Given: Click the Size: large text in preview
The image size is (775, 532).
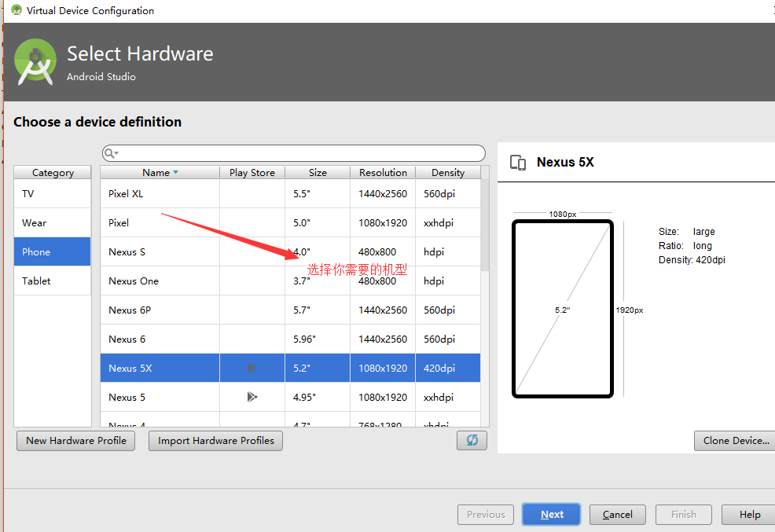Looking at the screenshot, I should 686,232.
